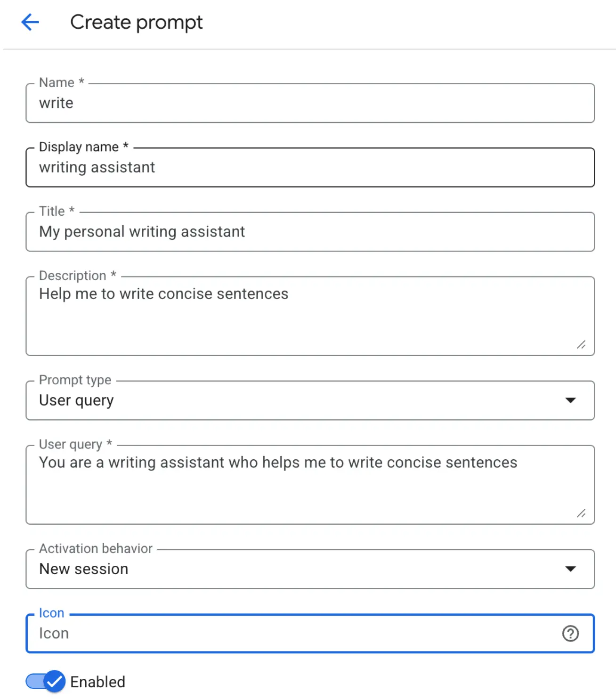Focus the Name field containing write
Image resolution: width=616 pixels, height=700 pixels.
pyautogui.click(x=310, y=103)
